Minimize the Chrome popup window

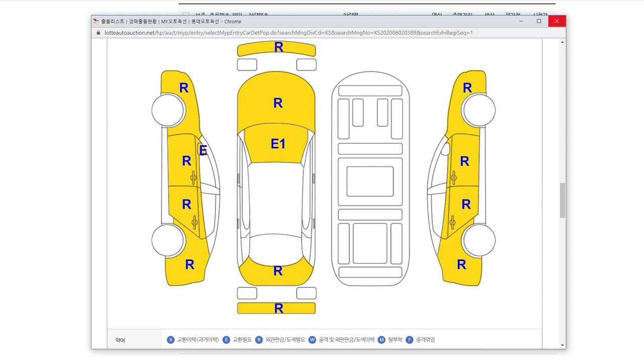[521, 21]
